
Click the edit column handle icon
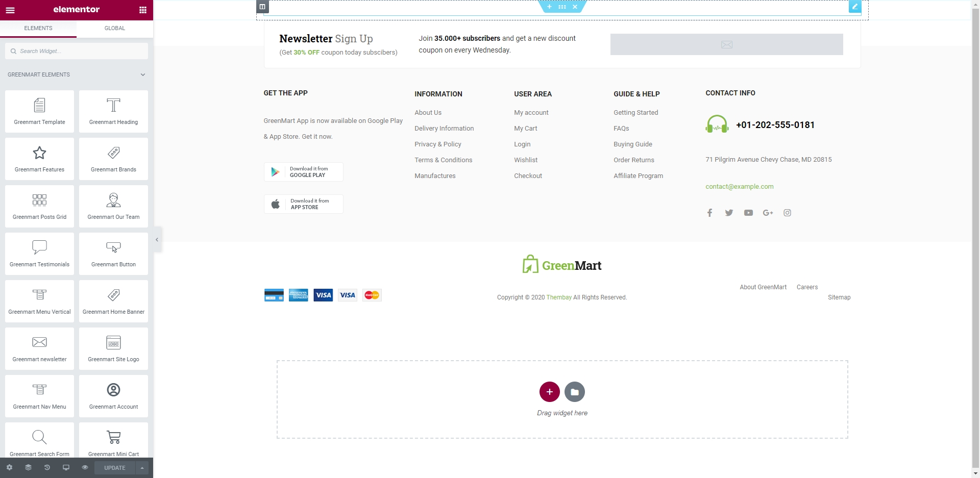coord(262,7)
